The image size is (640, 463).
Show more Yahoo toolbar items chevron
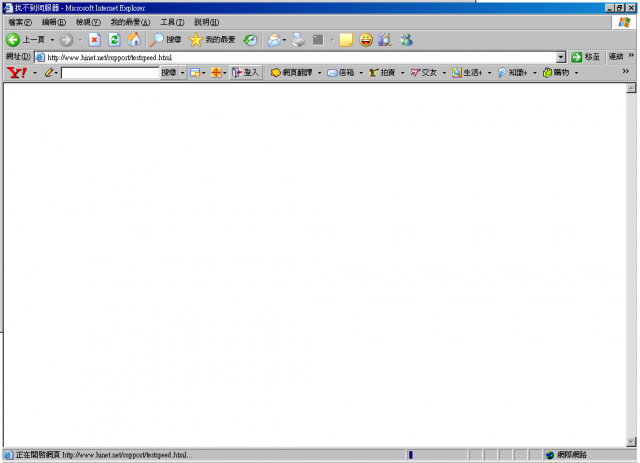click(x=625, y=71)
